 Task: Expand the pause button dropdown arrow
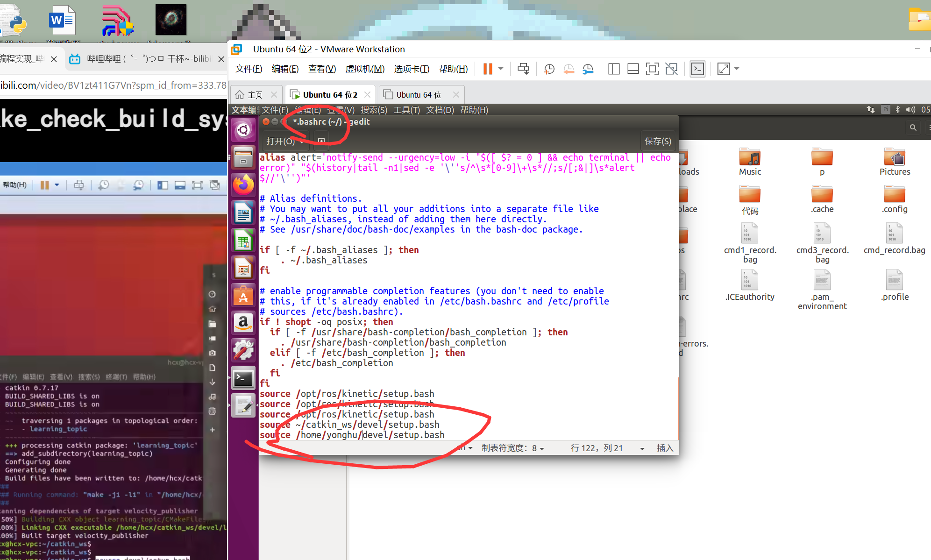tap(501, 69)
